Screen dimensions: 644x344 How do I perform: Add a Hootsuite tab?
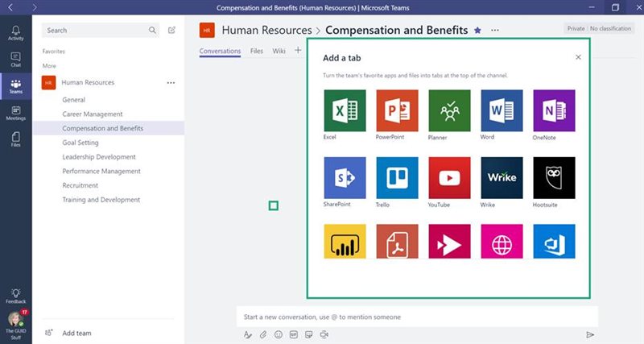(554, 177)
